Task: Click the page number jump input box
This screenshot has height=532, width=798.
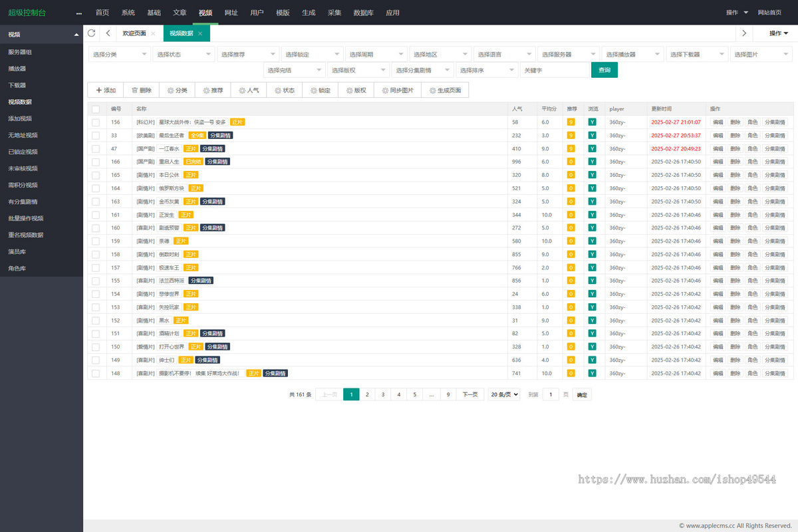Action: 551,394
